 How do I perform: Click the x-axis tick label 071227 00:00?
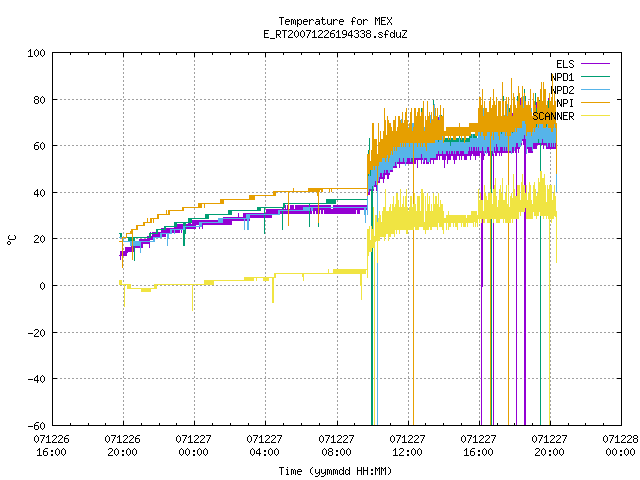pyautogui.click(x=193, y=445)
